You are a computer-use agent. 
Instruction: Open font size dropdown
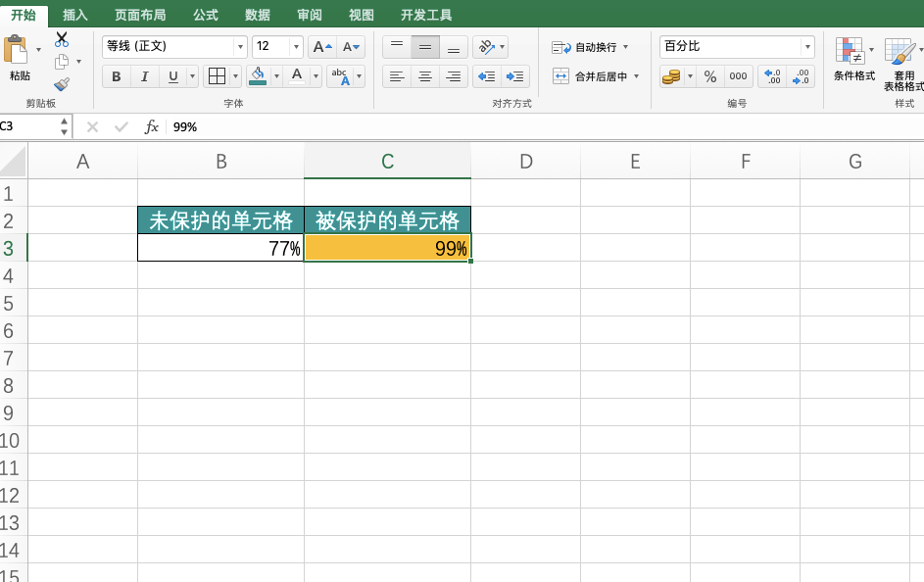(x=296, y=46)
